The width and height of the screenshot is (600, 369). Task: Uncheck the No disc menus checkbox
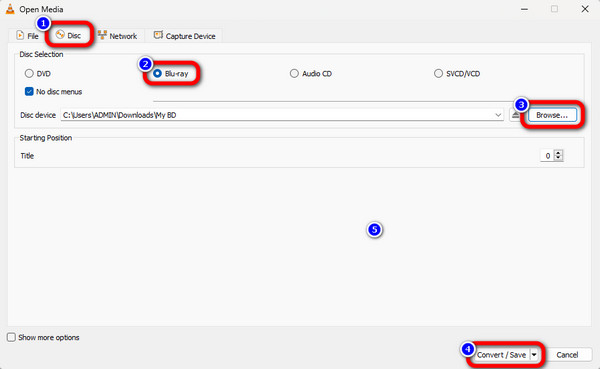[x=29, y=91]
